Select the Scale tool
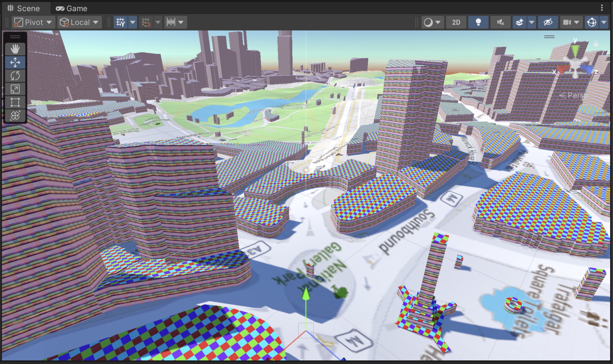 click(x=15, y=89)
